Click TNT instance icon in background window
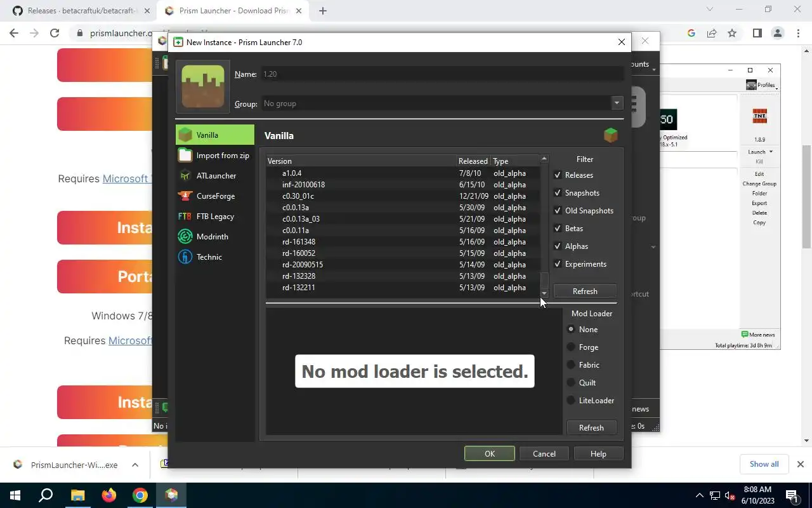 (759, 116)
